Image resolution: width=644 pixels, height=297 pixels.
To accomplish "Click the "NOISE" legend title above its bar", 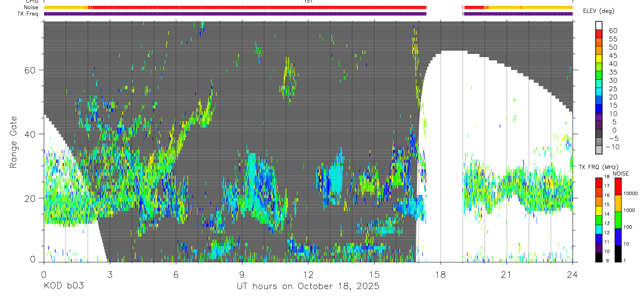I will [x=620, y=173].
